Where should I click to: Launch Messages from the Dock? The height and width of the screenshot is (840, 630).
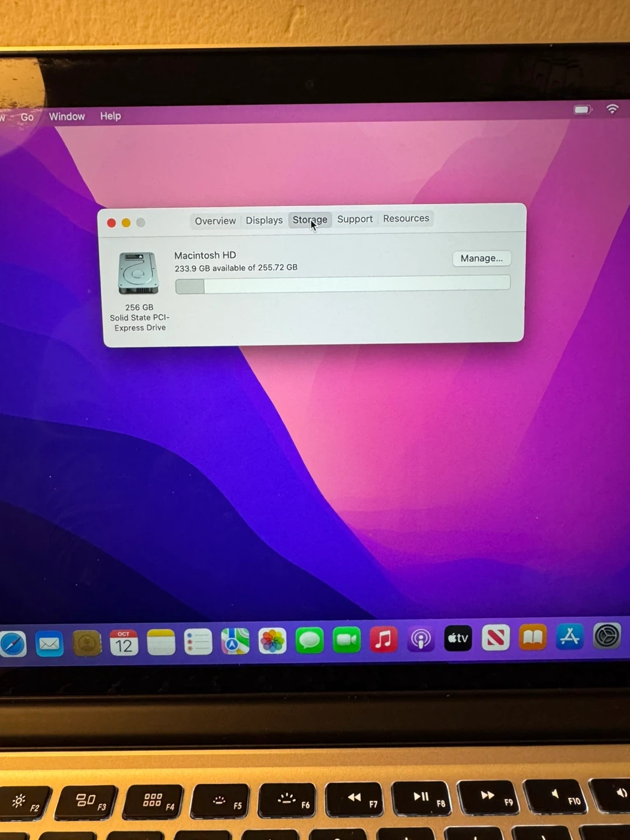(x=309, y=640)
